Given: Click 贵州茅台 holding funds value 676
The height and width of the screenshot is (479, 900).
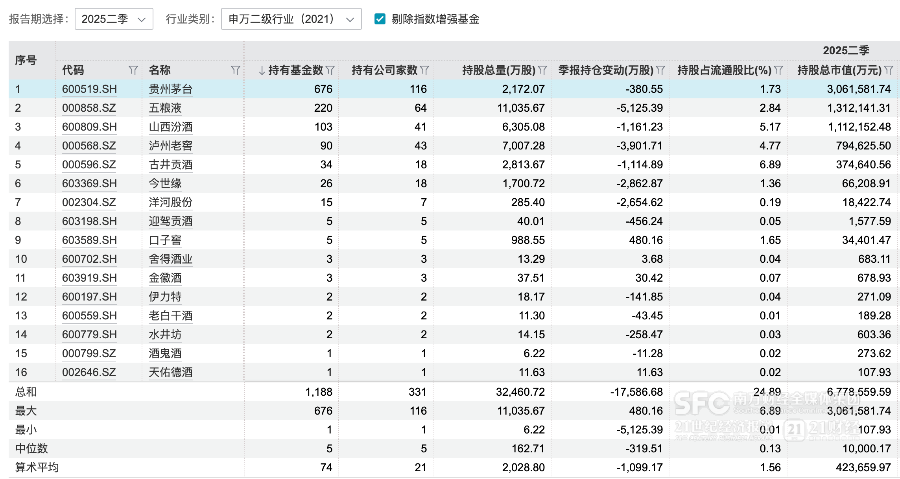Looking at the screenshot, I should (323, 89).
